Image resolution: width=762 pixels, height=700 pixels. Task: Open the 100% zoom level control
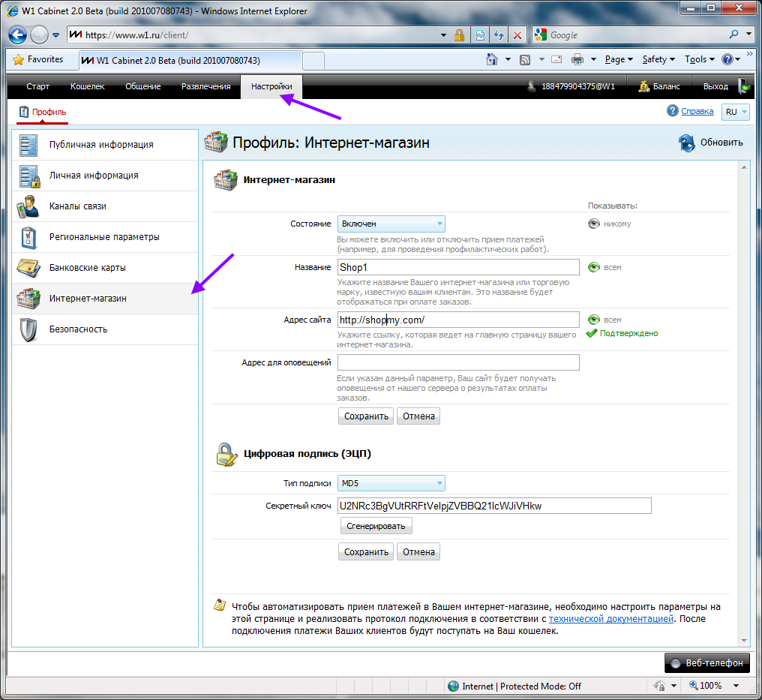click(714, 686)
